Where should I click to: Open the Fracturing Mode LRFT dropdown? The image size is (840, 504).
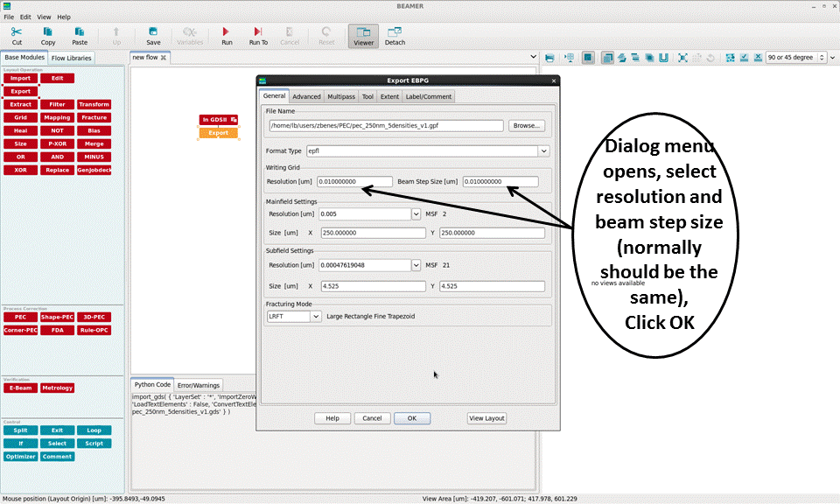pyautogui.click(x=316, y=316)
